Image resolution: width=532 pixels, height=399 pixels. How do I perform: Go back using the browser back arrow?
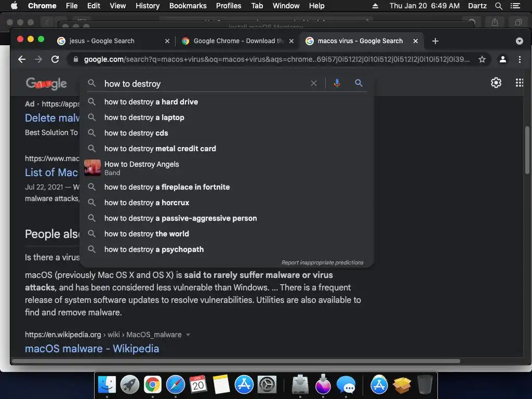pos(22,59)
